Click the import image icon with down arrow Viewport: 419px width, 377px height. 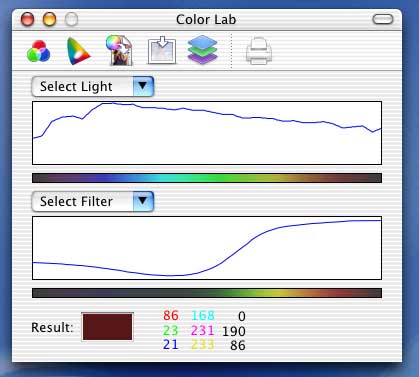pos(162,50)
